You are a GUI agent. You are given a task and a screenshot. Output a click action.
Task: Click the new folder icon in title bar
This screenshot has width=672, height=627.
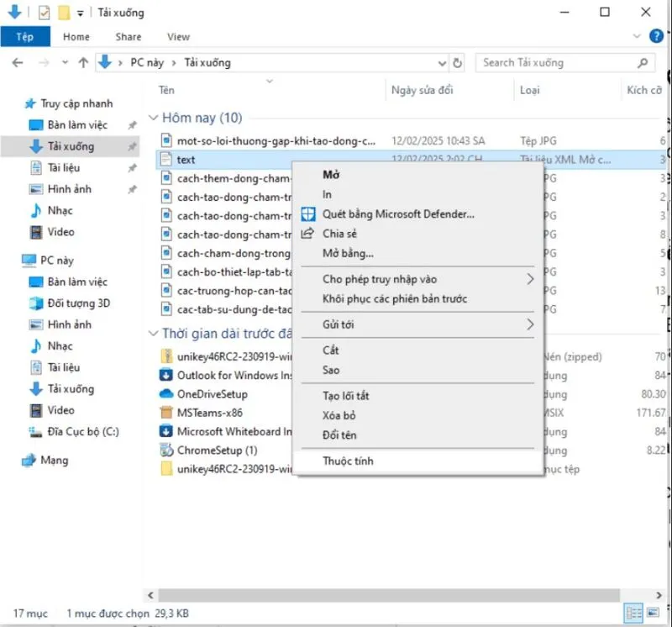pos(64,13)
